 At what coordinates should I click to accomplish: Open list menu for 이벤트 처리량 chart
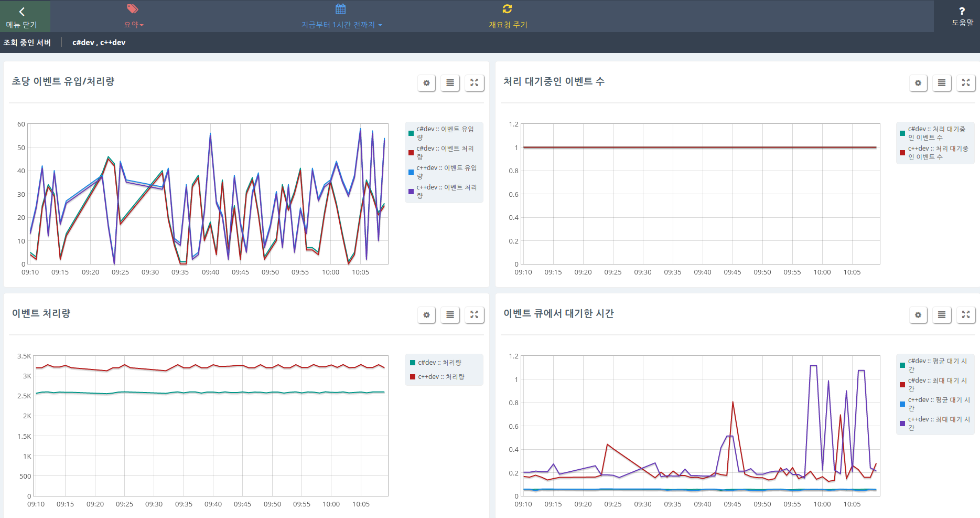click(x=450, y=315)
